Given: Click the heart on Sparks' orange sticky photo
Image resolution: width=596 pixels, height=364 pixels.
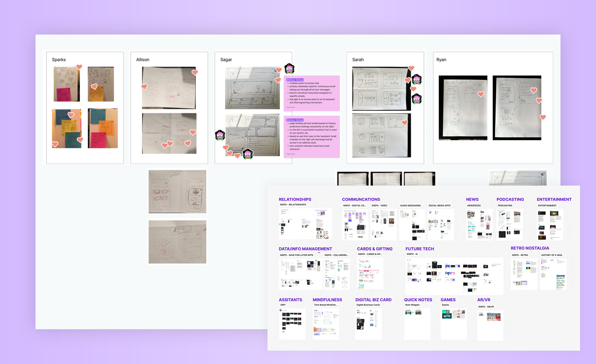Looking at the screenshot, I should [x=94, y=86].
